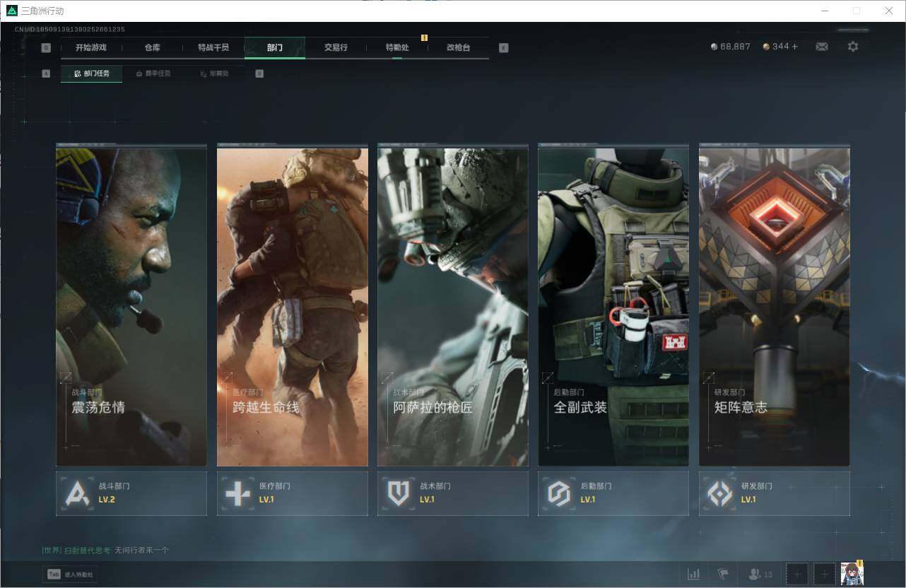The height and width of the screenshot is (588, 906).
Task: Close the 三角洲行动 window
Action: (889, 11)
